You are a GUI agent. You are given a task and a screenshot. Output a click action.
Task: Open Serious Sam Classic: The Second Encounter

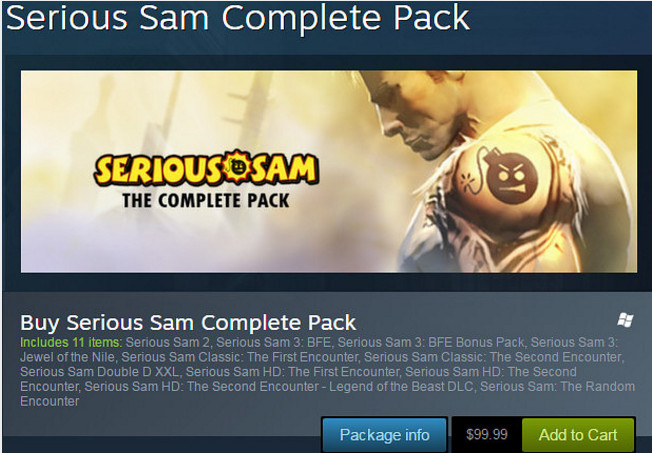point(493,357)
